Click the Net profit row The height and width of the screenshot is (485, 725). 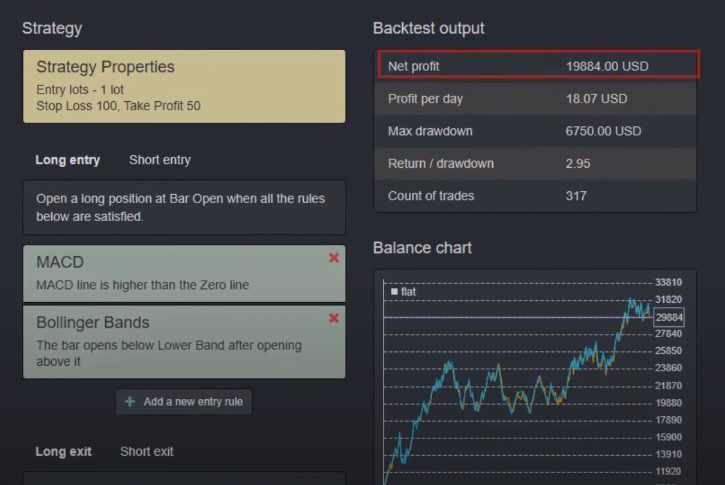pyautogui.click(x=538, y=66)
